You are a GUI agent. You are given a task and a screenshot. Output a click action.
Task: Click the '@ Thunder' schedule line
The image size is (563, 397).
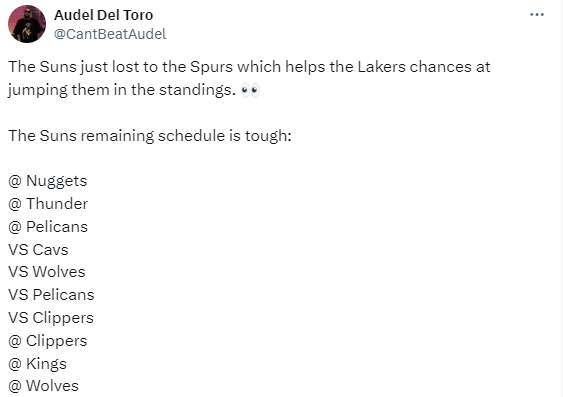click(48, 204)
